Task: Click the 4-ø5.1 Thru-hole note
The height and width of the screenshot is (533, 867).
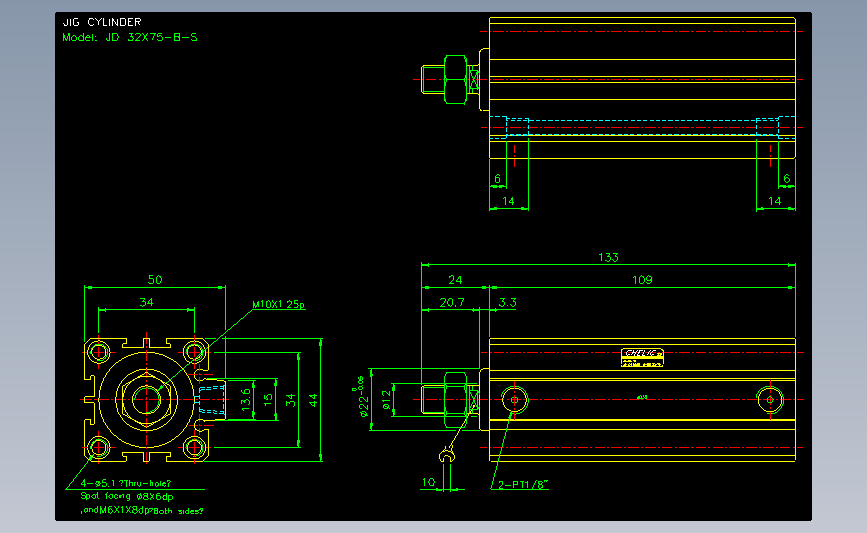Action: (126, 483)
